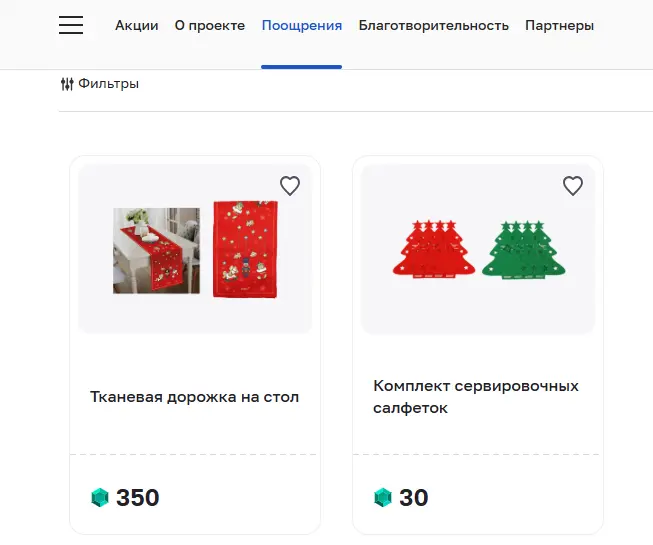Click the filters sliders icon

(x=67, y=84)
